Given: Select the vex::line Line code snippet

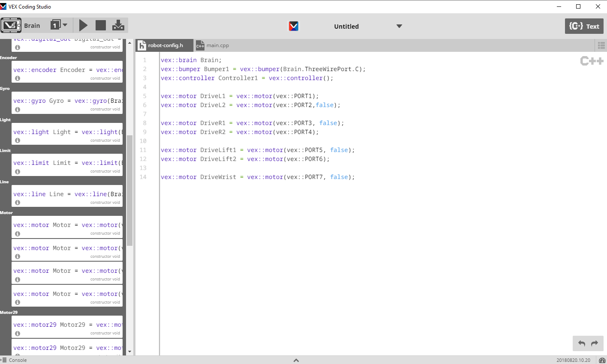Looking at the screenshot, I should [x=67, y=196].
